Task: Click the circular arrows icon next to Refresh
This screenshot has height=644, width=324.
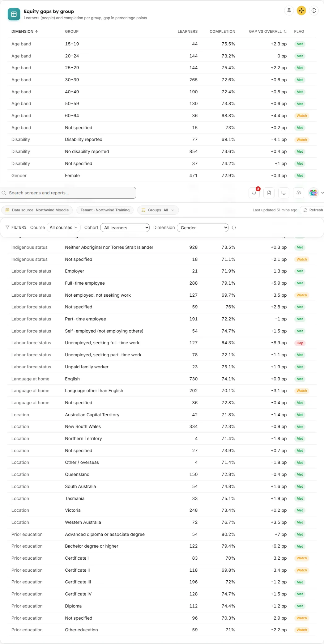Action: (305, 210)
